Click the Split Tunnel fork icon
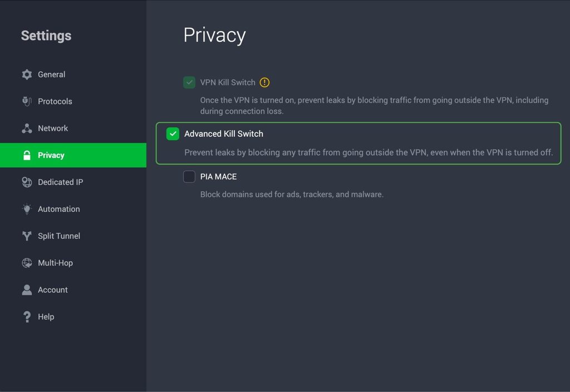The height and width of the screenshot is (392, 570). (x=27, y=236)
